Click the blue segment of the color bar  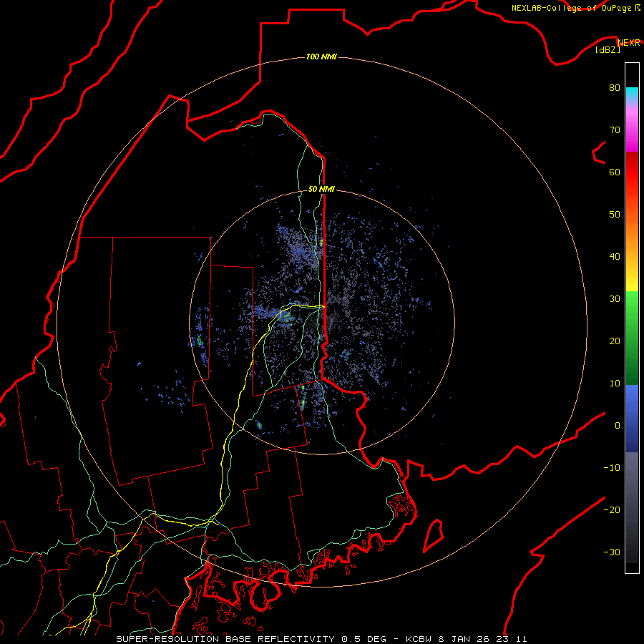coord(632,419)
